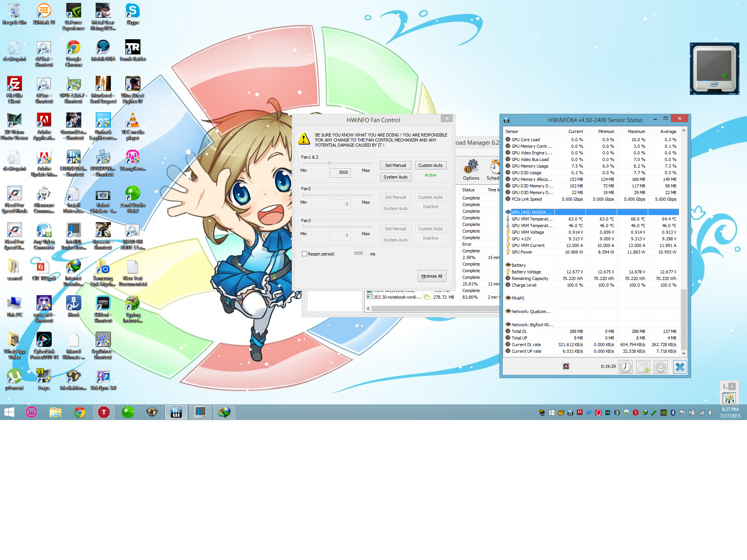
Task: Click the NVIDIA tray icon
Action: click(x=664, y=413)
